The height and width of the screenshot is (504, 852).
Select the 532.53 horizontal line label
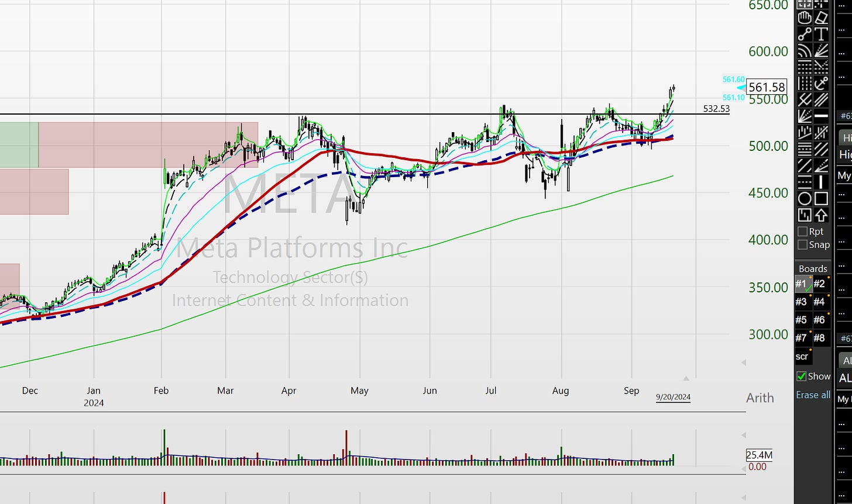[716, 109]
